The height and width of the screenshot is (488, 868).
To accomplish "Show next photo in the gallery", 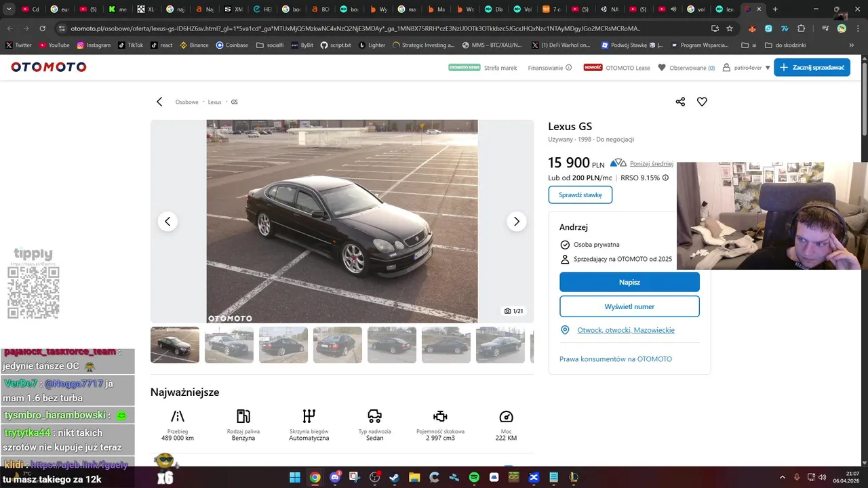I will (516, 222).
